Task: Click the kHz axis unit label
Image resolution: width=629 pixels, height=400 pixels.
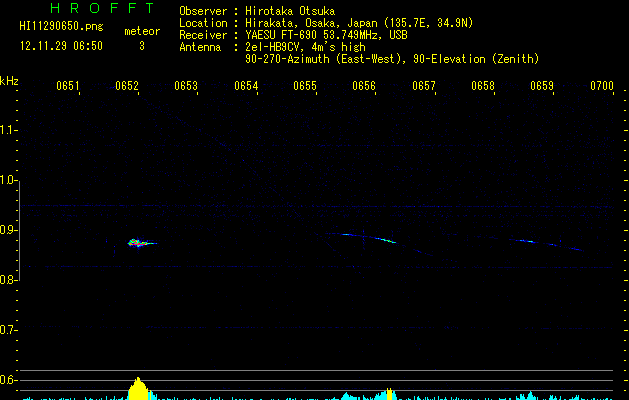Action: (x=9, y=81)
